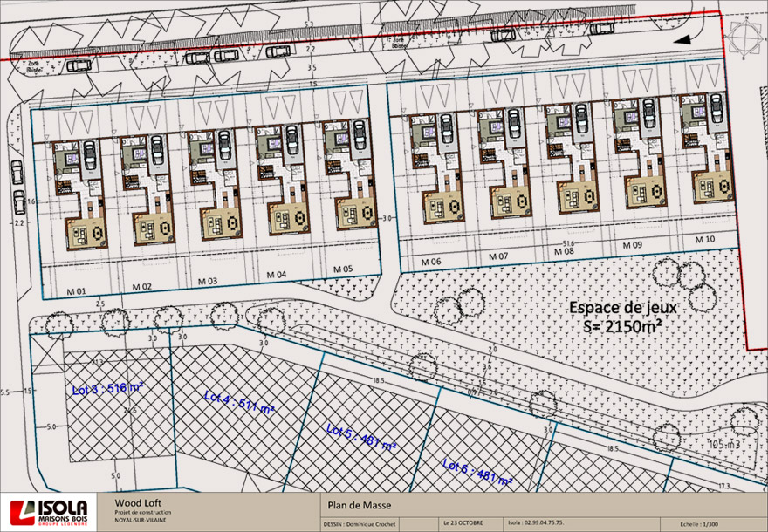Click the 'M 08' plot label

click(x=564, y=251)
